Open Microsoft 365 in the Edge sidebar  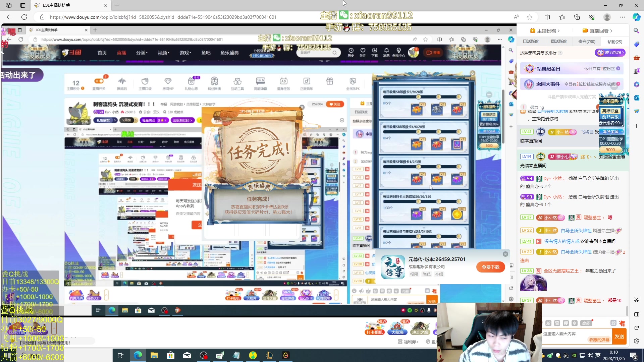pyautogui.click(x=636, y=84)
